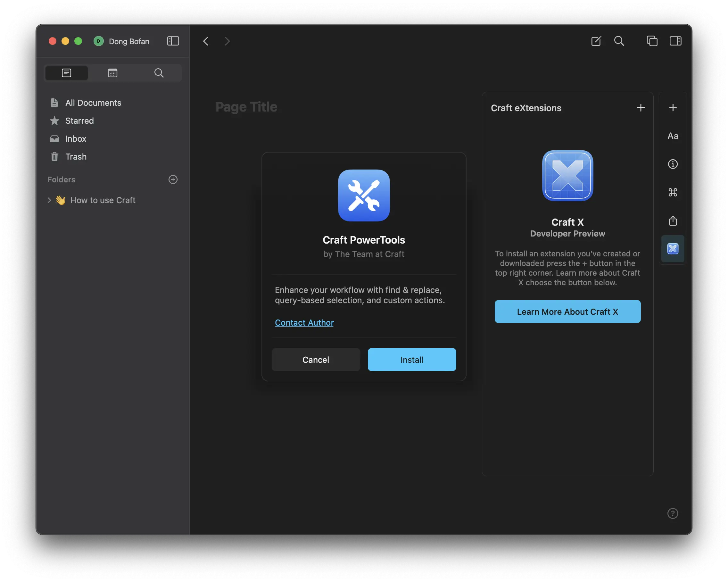The width and height of the screenshot is (728, 582).
Task: Open the Aa text style panel
Action: (673, 136)
